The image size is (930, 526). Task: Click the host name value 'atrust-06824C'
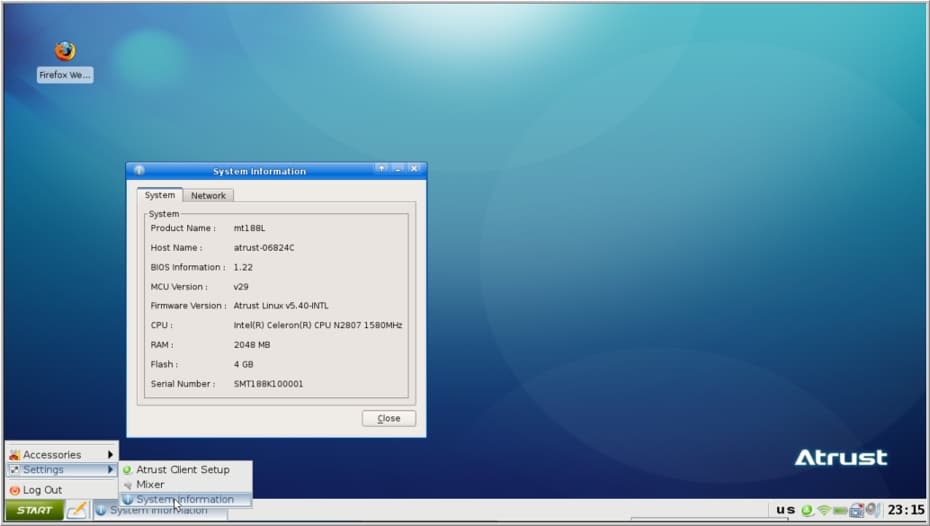pyautogui.click(x=264, y=247)
